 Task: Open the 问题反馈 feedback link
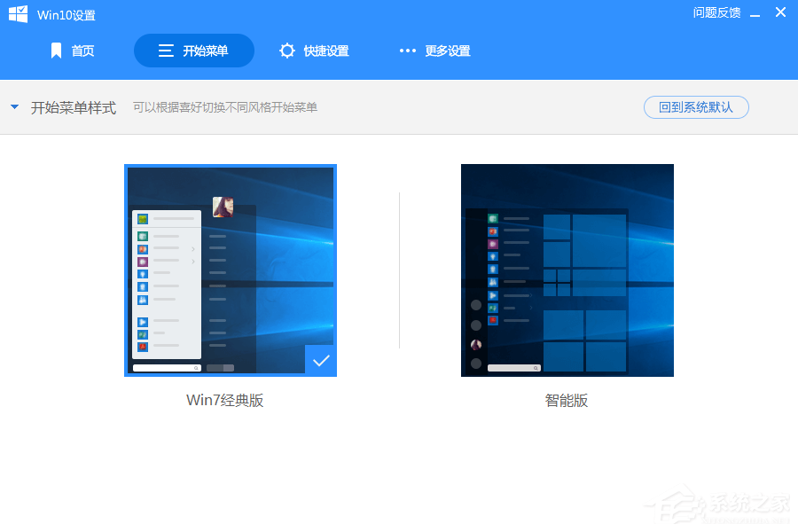point(716,12)
